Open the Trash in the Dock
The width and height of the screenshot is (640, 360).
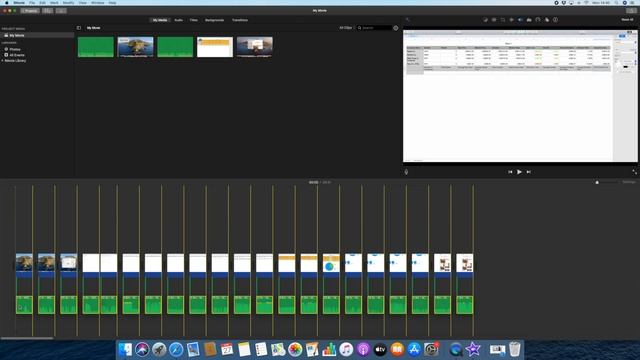515,349
